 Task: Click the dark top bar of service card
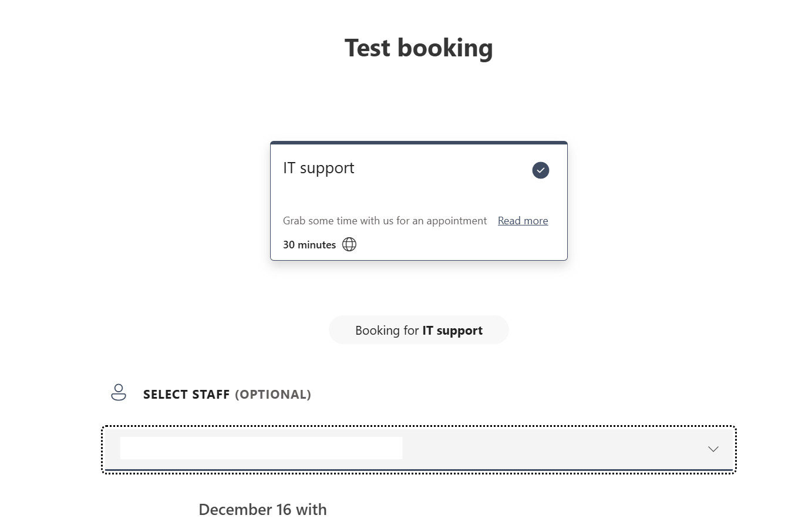click(x=418, y=143)
